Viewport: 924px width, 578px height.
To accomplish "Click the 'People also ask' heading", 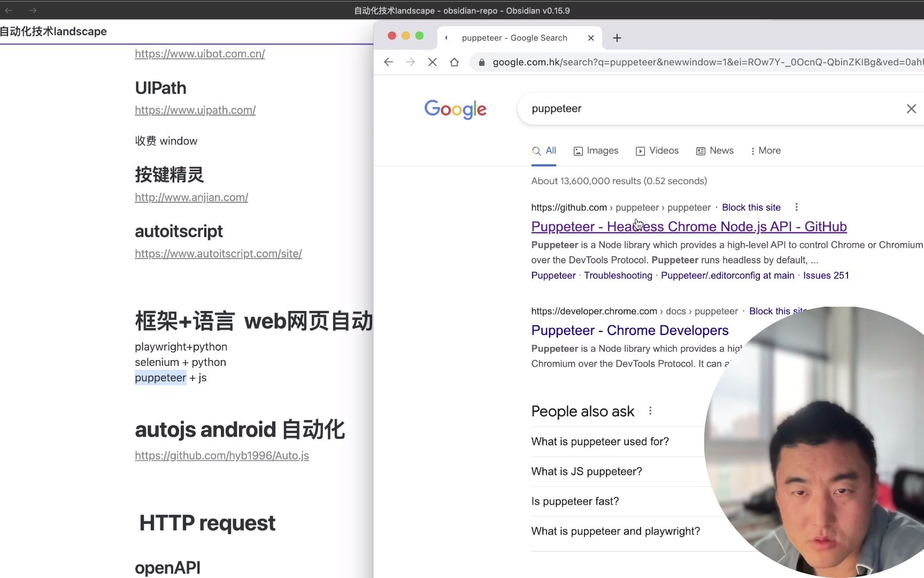I will point(583,411).
